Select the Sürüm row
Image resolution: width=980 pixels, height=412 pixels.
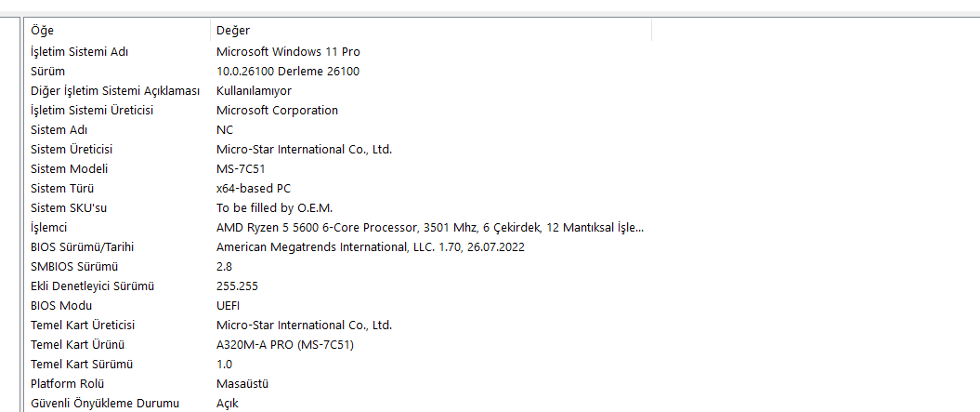coord(47,71)
